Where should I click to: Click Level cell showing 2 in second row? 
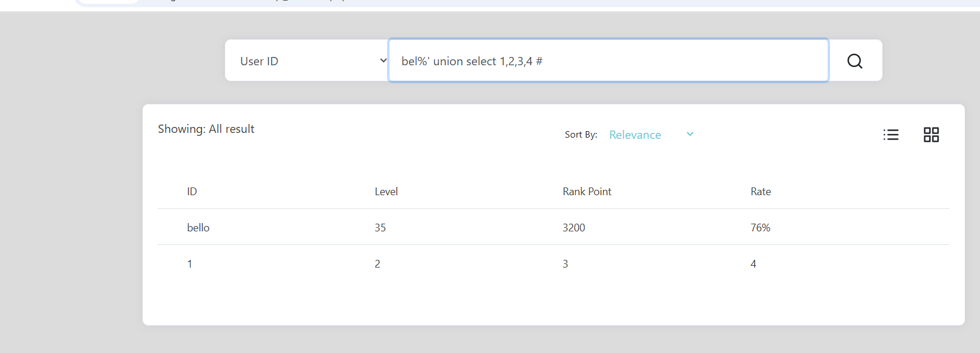(378, 264)
